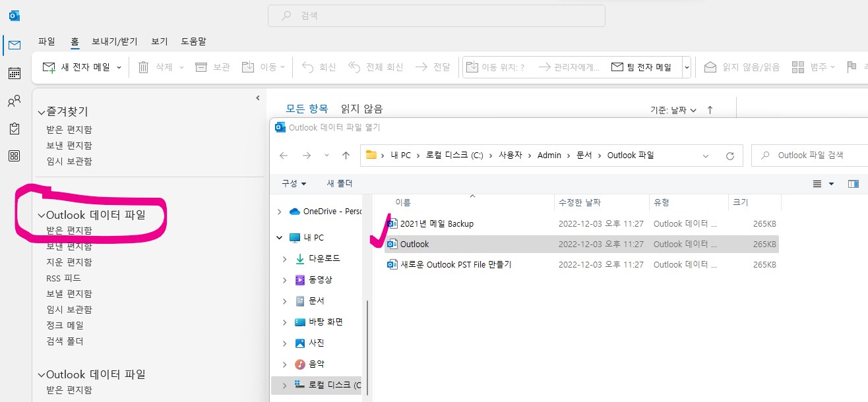Screen dimensions: 868x402
Task: Open the Calendar view in Outlook sidebar
Action: tap(15, 72)
